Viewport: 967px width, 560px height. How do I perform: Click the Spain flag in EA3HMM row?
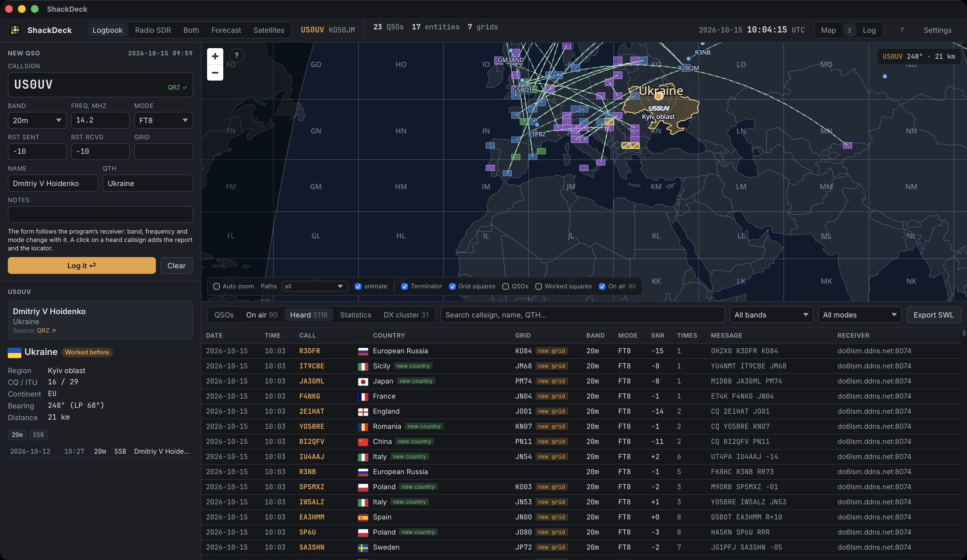click(x=363, y=517)
